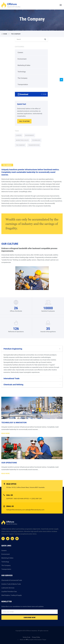Click the flame icon above Refineries & Operations
This screenshot has width=64, height=644.
point(16,323)
